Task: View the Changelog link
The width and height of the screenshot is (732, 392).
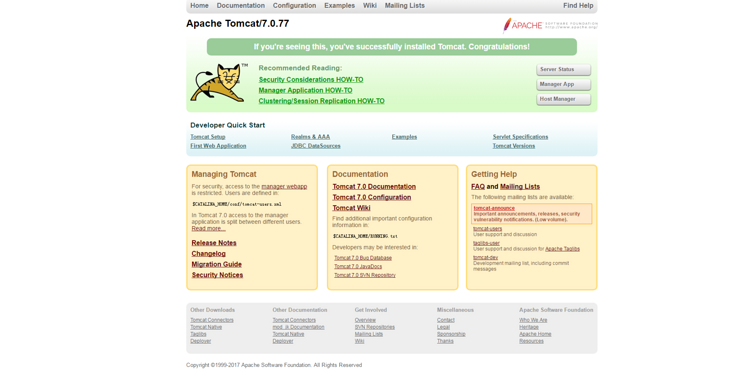Action: 208,254
